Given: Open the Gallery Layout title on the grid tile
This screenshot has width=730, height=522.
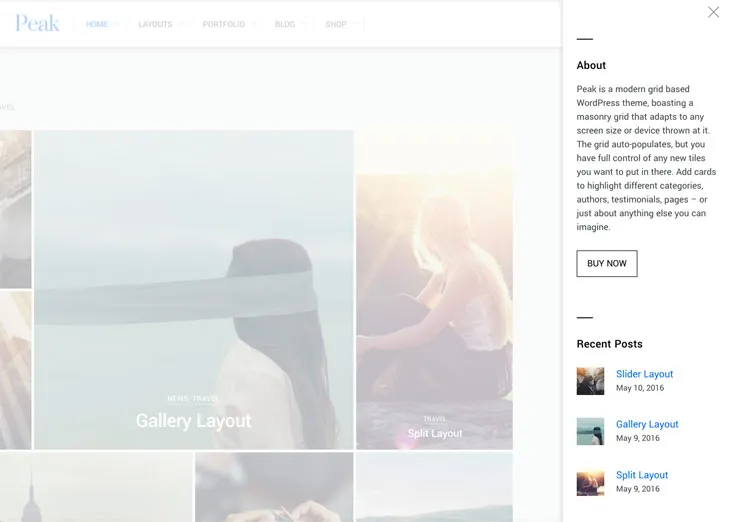Looking at the screenshot, I should pos(193,421).
